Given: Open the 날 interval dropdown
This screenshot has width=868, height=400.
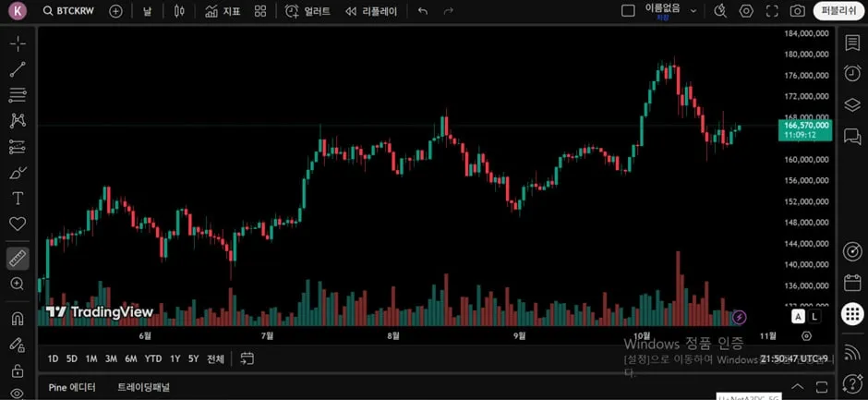Looking at the screenshot, I should 147,11.
